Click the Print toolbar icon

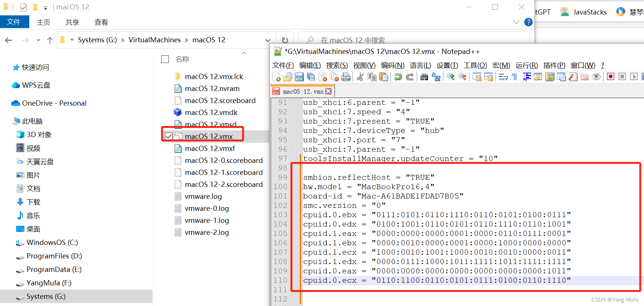[x=346, y=77]
